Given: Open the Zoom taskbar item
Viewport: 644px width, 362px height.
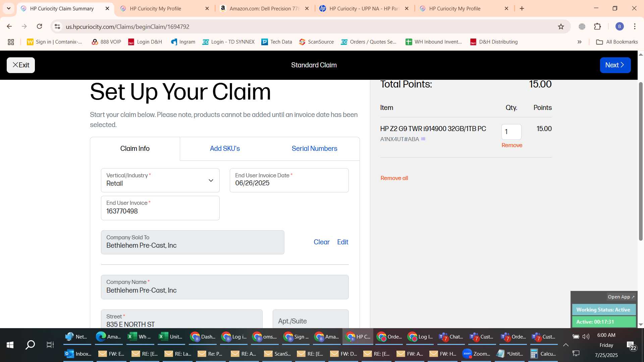Looking at the screenshot, I should click(x=476, y=354).
